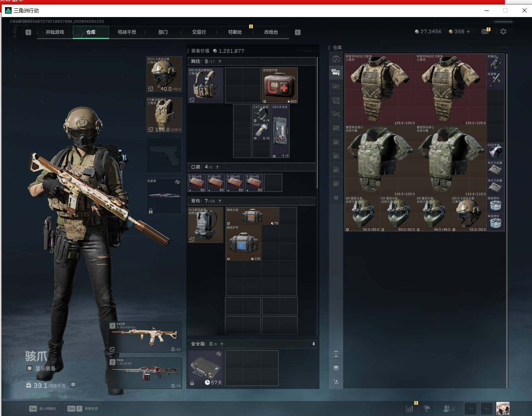532x416 pixels.
Task: Select the armor repair kit with 120 durability
Action: [244, 243]
